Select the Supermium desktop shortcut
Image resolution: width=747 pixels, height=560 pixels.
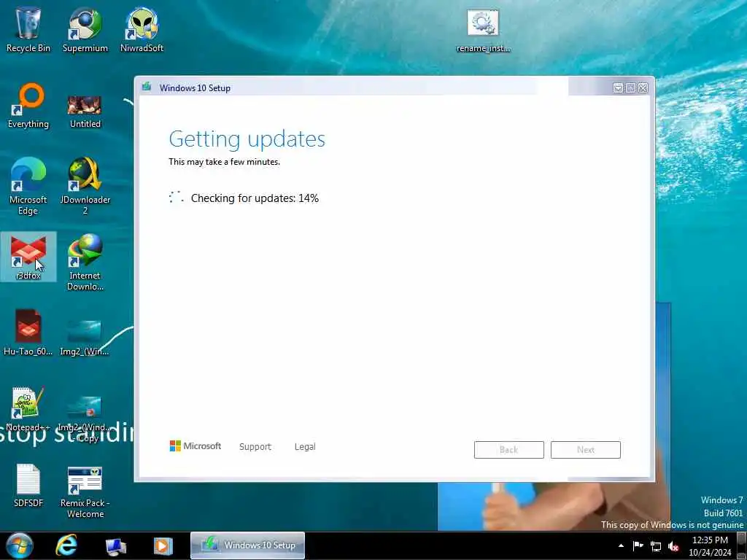click(85, 29)
